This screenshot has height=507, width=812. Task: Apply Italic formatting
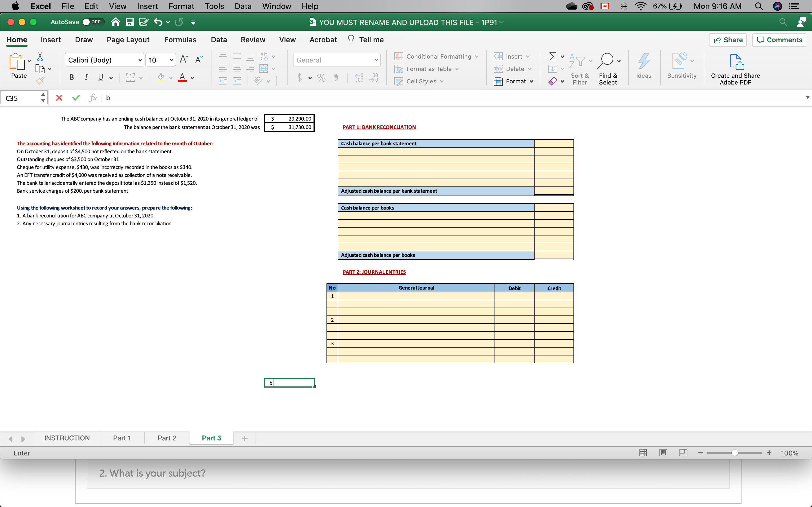[x=86, y=77]
